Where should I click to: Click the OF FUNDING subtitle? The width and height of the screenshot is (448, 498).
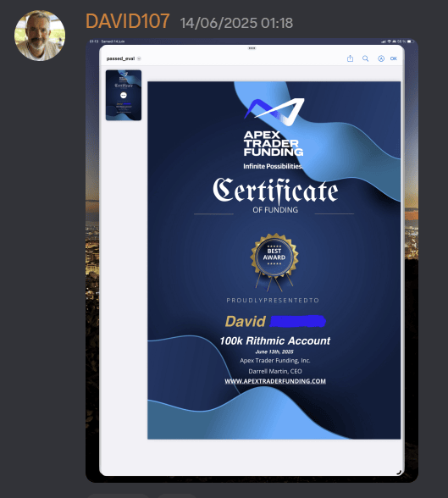(x=275, y=210)
